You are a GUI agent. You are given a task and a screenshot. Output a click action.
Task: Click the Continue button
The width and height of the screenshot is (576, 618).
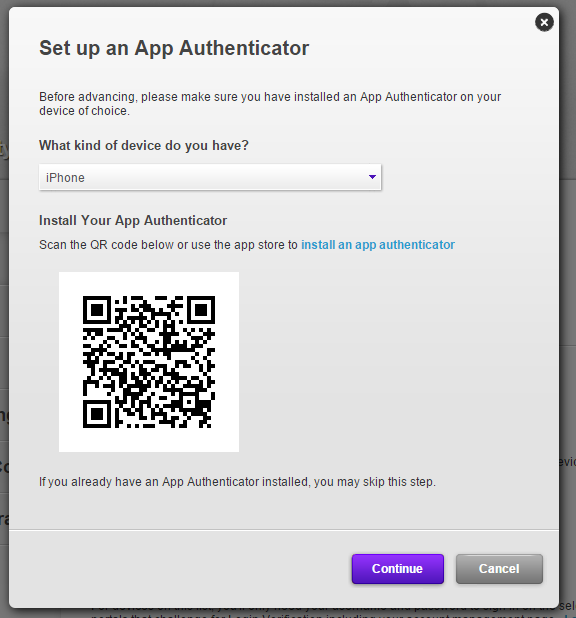pyautogui.click(x=398, y=569)
